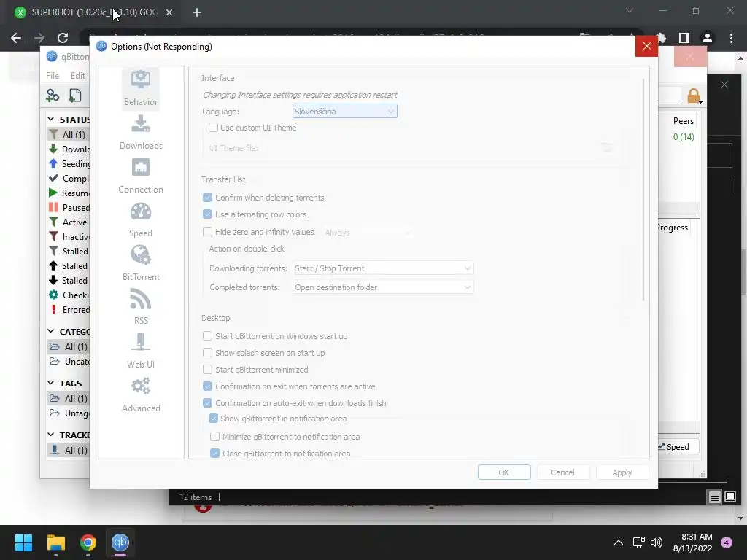Collapse the TAGS section in sidebar
This screenshot has width=747, height=560.
click(x=51, y=383)
